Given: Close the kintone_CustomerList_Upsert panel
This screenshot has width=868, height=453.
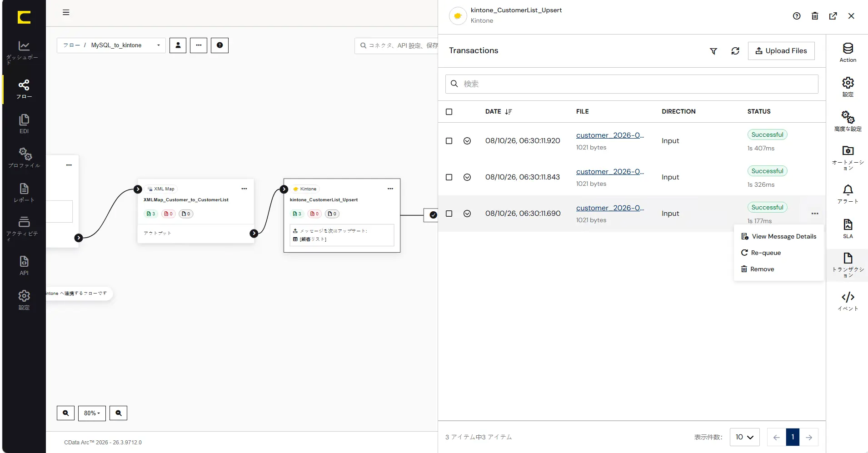Looking at the screenshot, I should tap(851, 16).
